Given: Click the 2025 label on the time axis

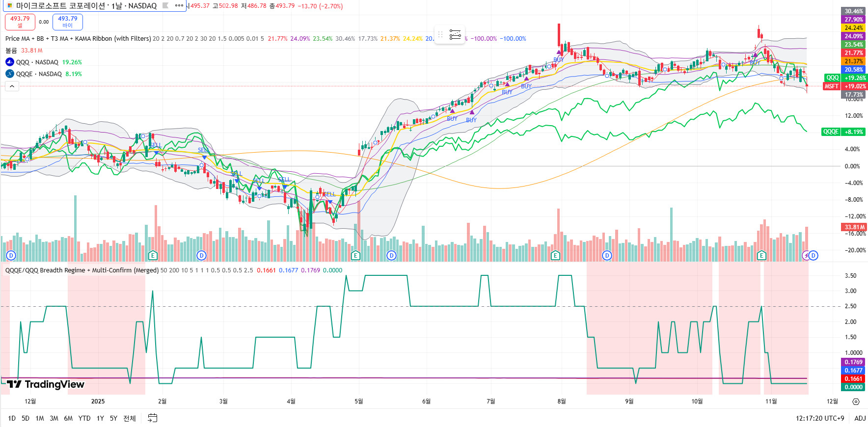Looking at the screenshot, I should click(x=98, y=401).
